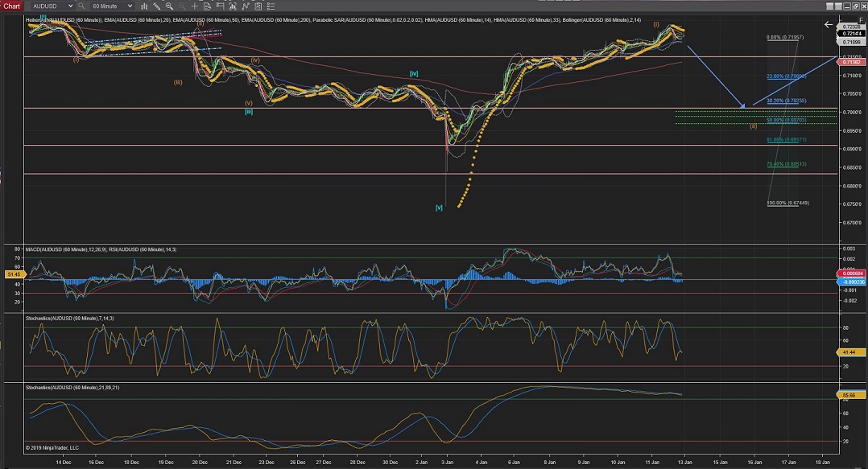Open the drawing tools pencil icon
This screenshot has height=469, width=868.
(157, 6)
